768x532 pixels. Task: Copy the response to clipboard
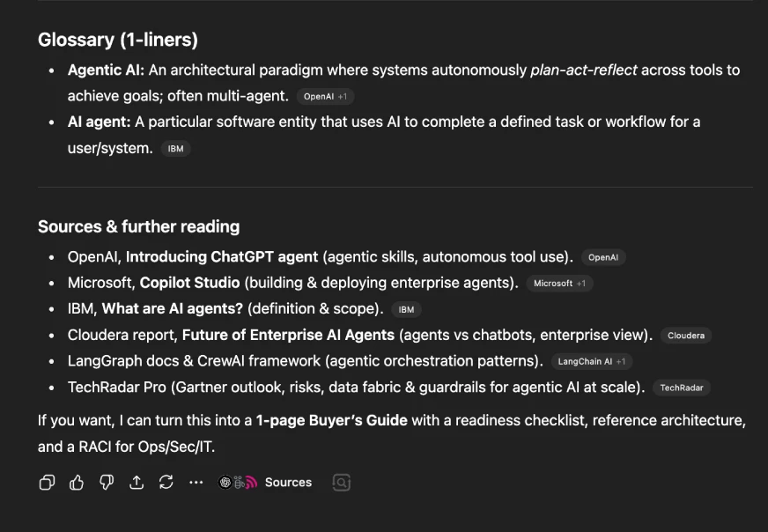coord(47,483)
